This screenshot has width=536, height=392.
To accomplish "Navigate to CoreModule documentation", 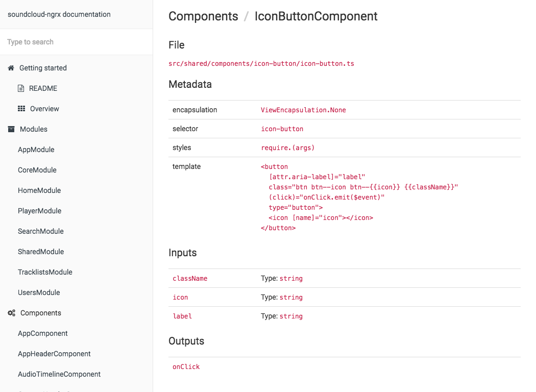I will (x=37, y=170).
